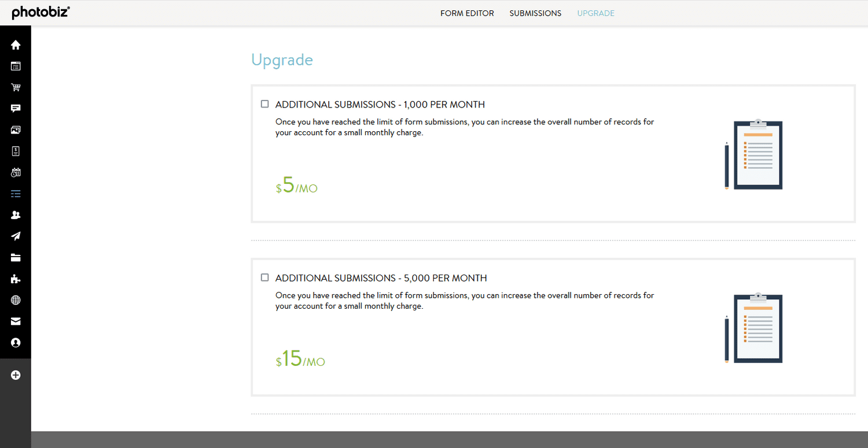This screenshot has width=868, height=448.
Task: Open the SUBMISSIONS tab
Action: point(535,13)
